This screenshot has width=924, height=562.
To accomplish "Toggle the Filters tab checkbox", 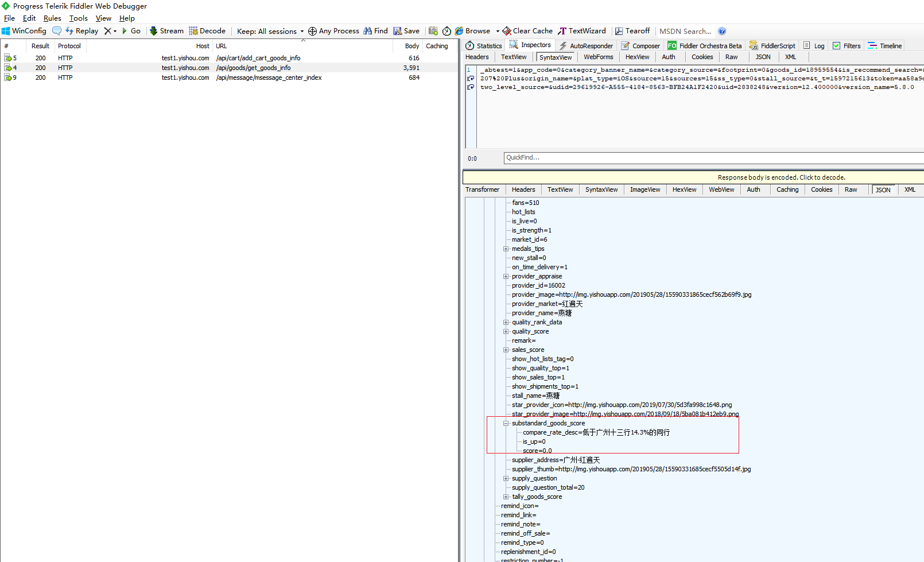I will tap(837, 46).
